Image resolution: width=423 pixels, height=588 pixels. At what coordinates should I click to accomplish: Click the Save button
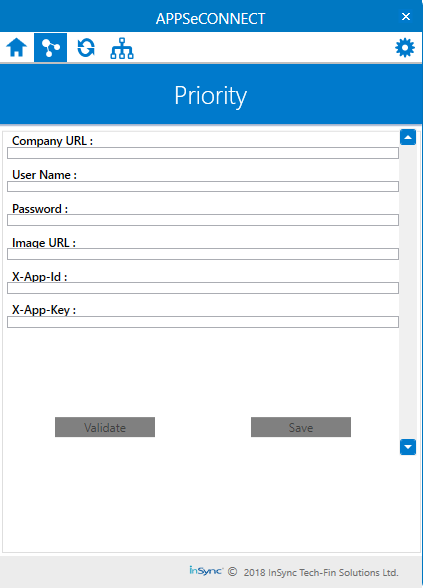301,427
